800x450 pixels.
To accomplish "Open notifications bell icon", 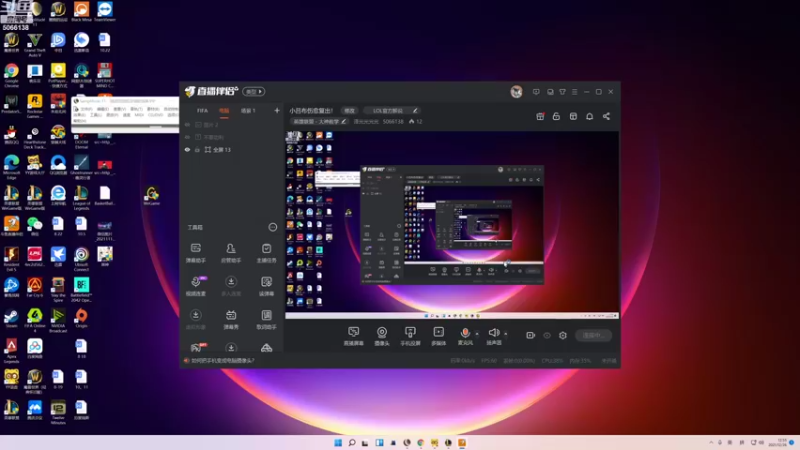I will coord(589,116).
